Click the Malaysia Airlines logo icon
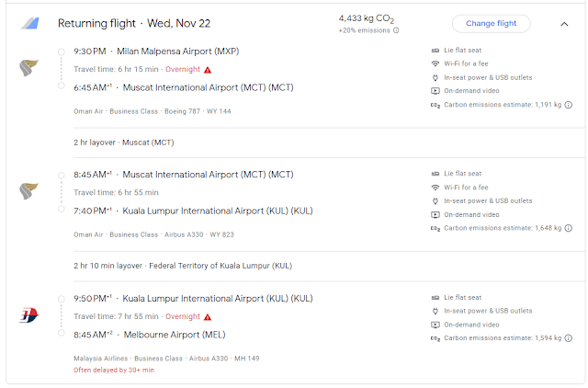The width and height of the screenshot is (588, 388). [x=28, y=315]
